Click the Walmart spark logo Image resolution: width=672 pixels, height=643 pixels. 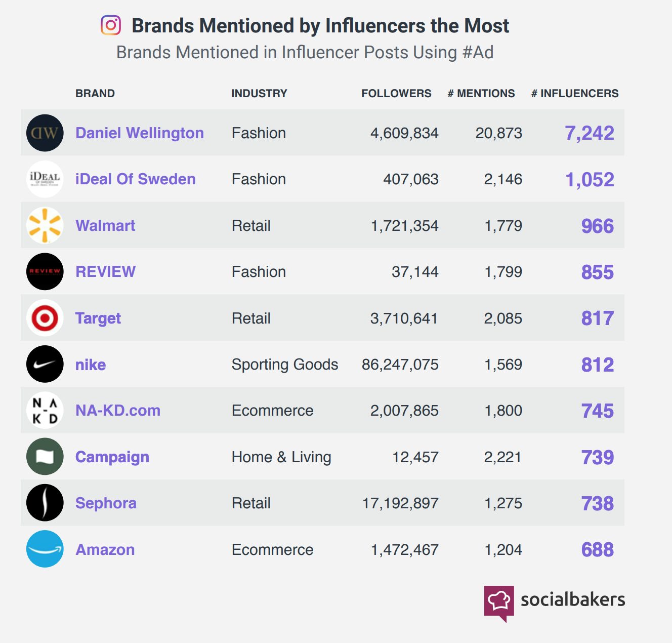45,225
